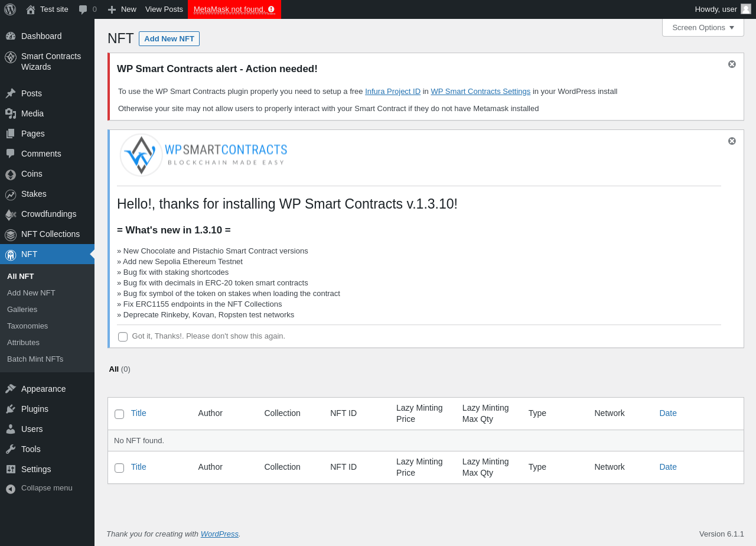Open All NFT submenu item

pyautogui.click(x=21, y=276)
